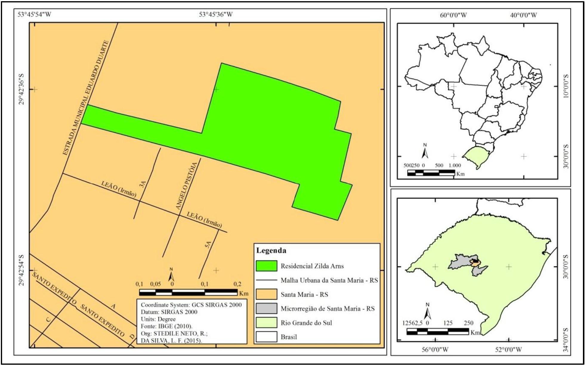
Task: Click the ESTRADA MUNICIPAL EDUARDO DUARTE label
Action: (x=86, y=98)
